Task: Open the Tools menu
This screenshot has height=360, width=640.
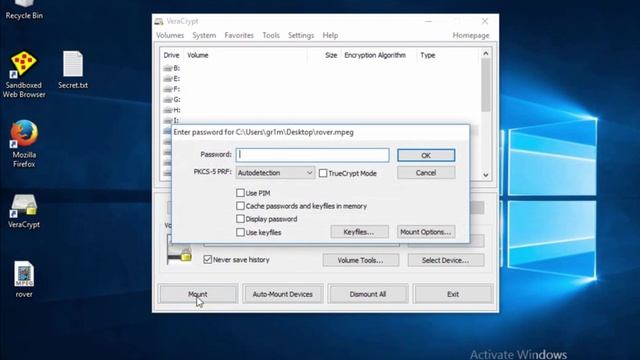Action: (x=271, y=36)
